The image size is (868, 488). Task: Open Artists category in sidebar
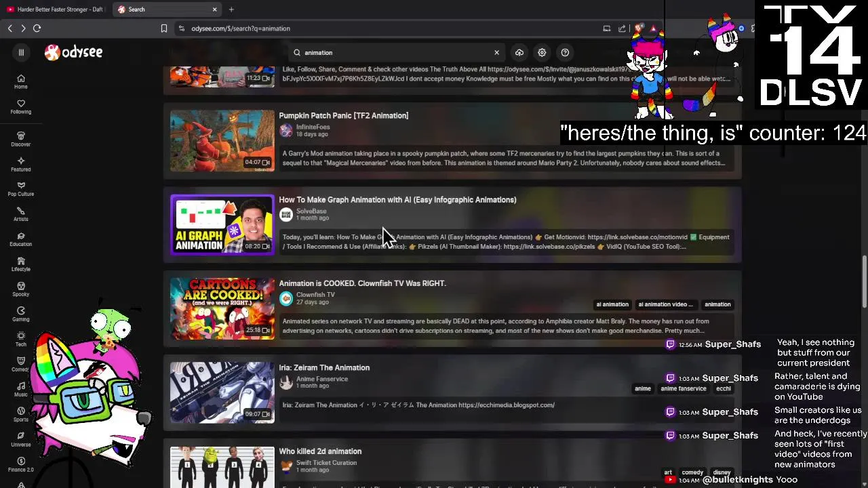click(x=21, y=214)
